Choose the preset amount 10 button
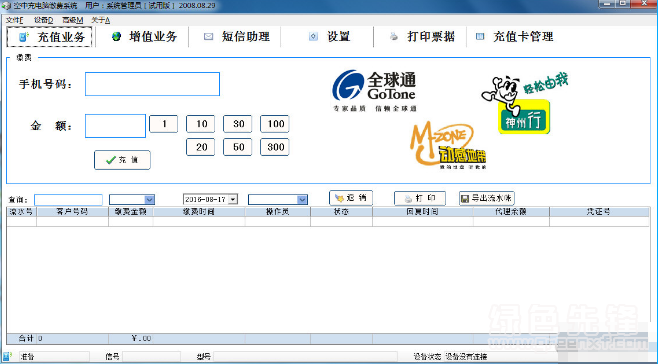Image resolution: width=658 pixels, height=364 pixels. coord(201,124)
